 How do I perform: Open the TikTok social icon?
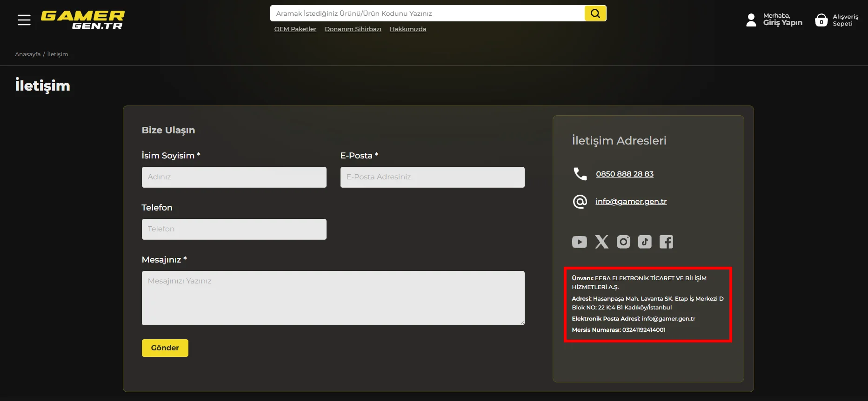[x=645, y=242]
